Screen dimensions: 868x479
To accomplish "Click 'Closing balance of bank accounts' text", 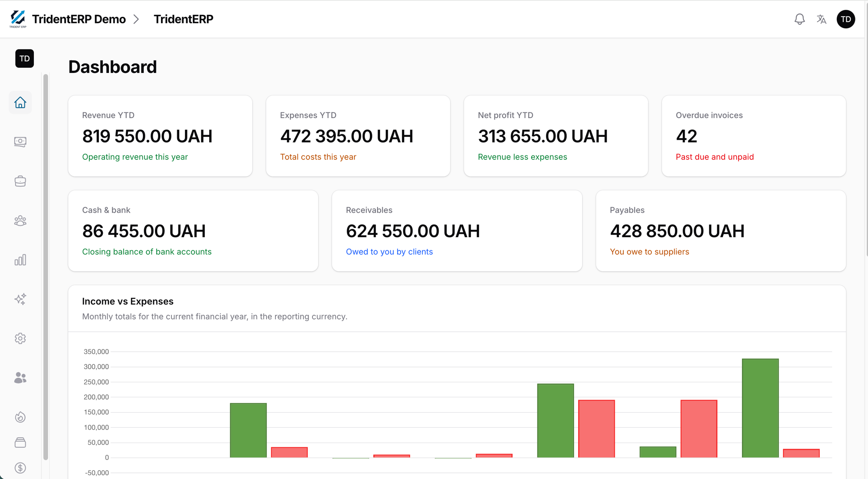I will pyautogui.click(x=147, y=252).
